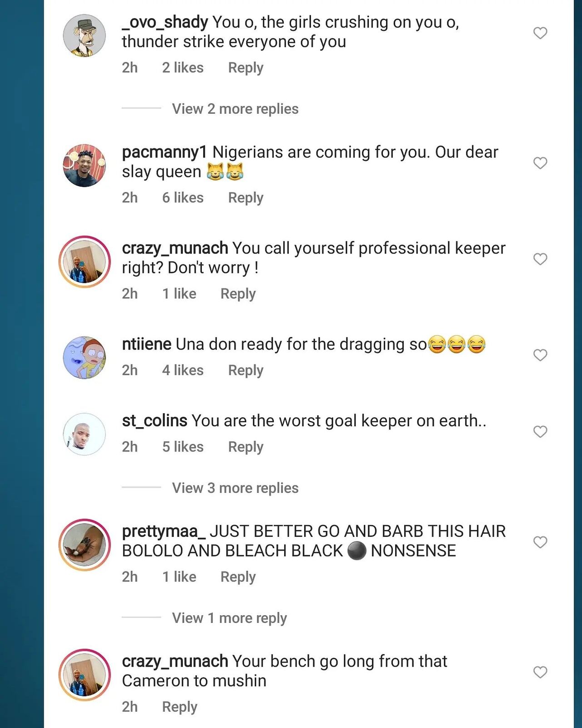Reply to pacmanny1's comment

pos(246,197)
